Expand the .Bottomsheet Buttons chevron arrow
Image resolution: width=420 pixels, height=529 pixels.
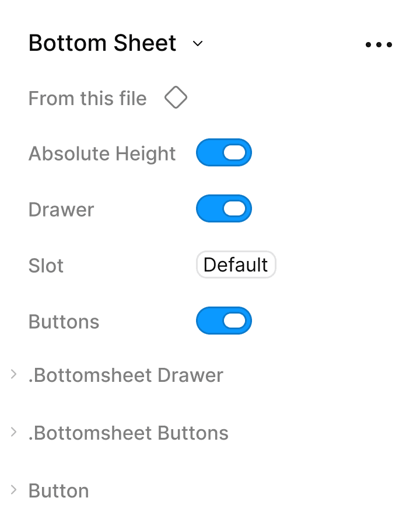click(13, 432)
